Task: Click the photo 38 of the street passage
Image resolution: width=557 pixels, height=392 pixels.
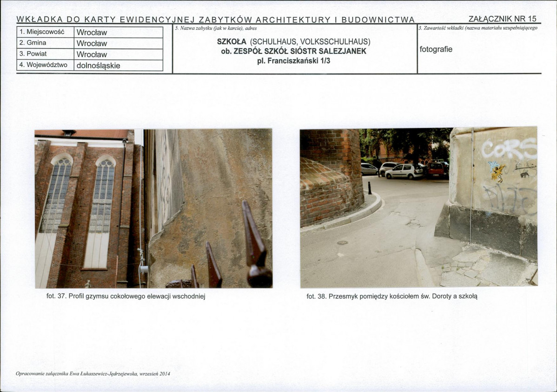Action: coord(418,207)
